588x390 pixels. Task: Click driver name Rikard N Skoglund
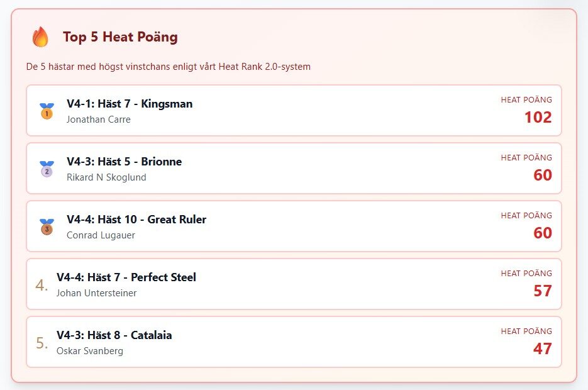106,177
